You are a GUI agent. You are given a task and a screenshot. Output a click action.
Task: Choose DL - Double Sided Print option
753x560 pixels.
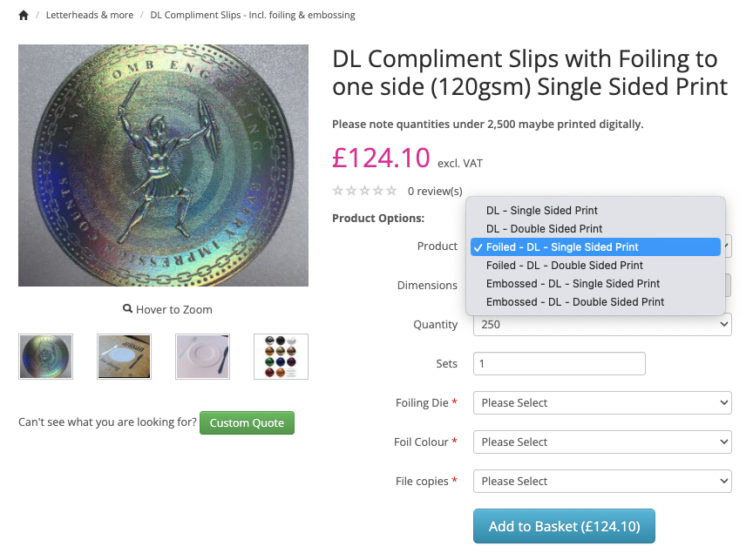tap(544, 229)
